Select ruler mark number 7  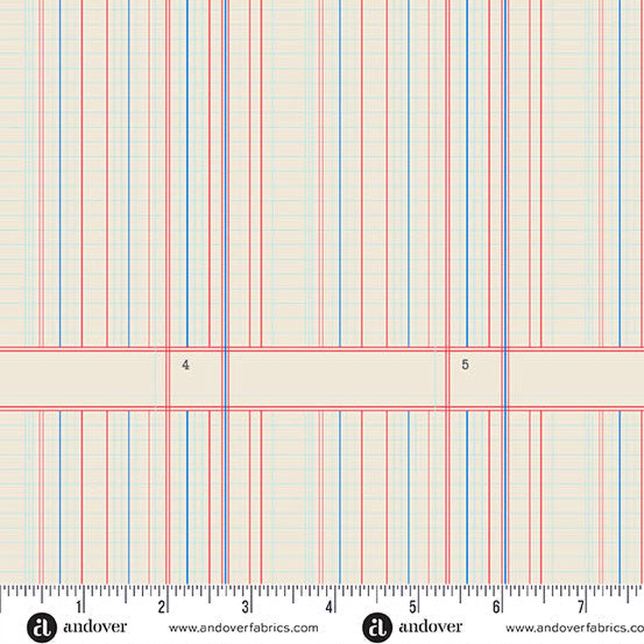581,607
